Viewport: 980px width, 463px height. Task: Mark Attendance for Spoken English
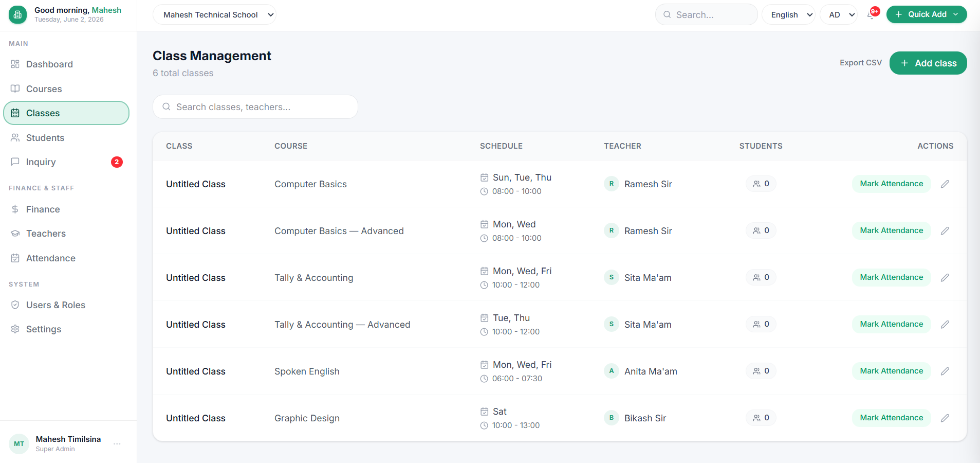892,371
